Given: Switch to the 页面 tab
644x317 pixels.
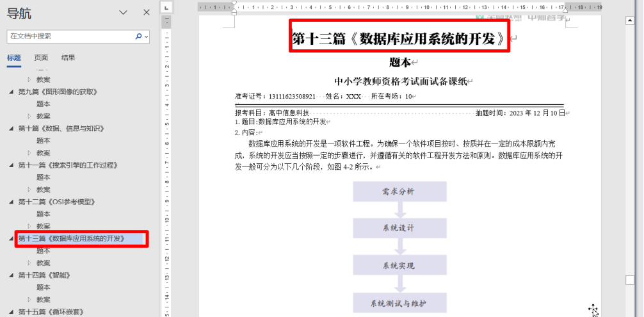Looking at the screenshot, I should [41, 58].
